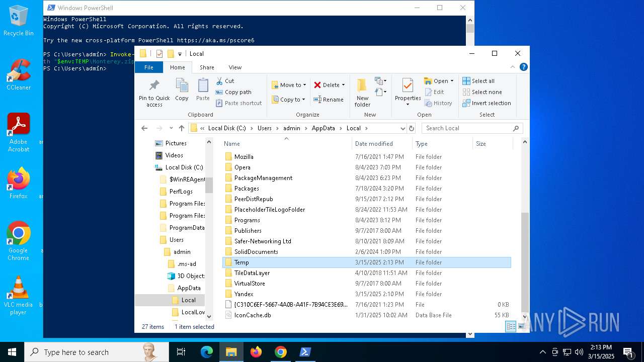Image resolution: width=644 pixels, height=362 pixels.
Task: Open Firefox from the taskbar
Action: (x=256, y=352)
